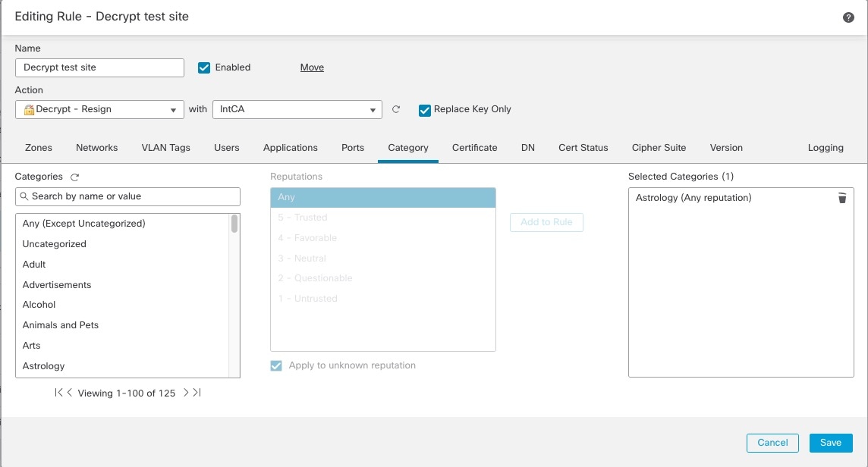Go to last page of categories

[197, 392]
